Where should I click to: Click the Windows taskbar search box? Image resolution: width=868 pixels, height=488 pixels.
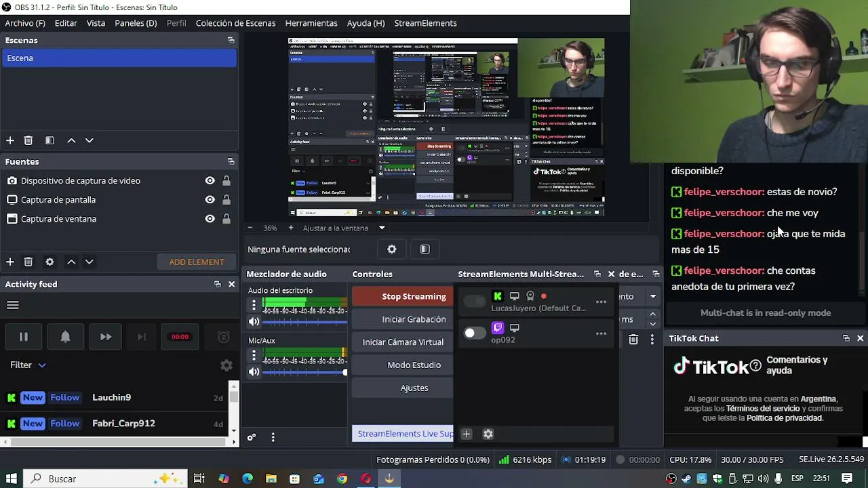(106, 479)
